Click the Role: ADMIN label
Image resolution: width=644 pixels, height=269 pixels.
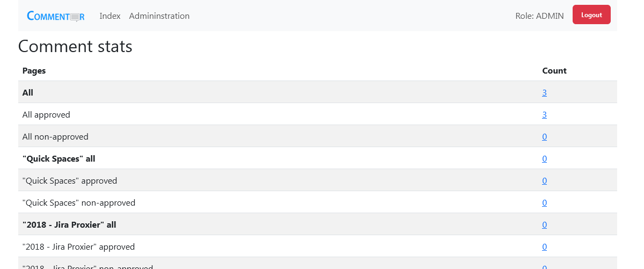click(x=539, y=16)
